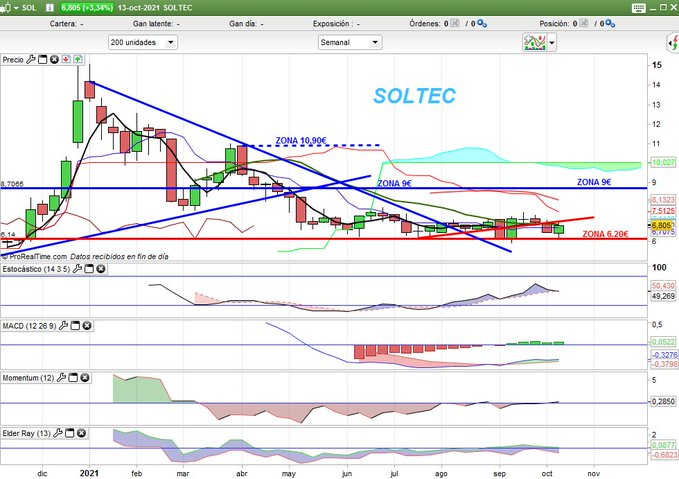The width and height of the screenshot is (679, 479).
Task: Click the Elder Ray (13) label
Action: [x=26, y=433]
